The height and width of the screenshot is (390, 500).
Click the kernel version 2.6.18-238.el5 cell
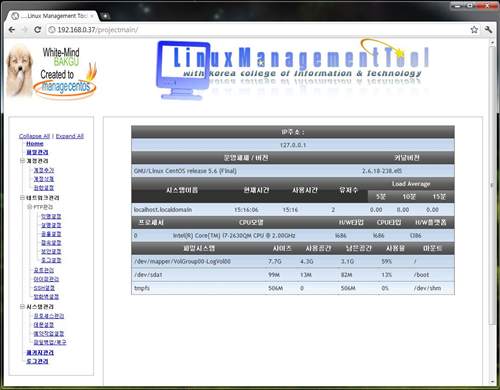pyautogui.click(x=382, y=171)
